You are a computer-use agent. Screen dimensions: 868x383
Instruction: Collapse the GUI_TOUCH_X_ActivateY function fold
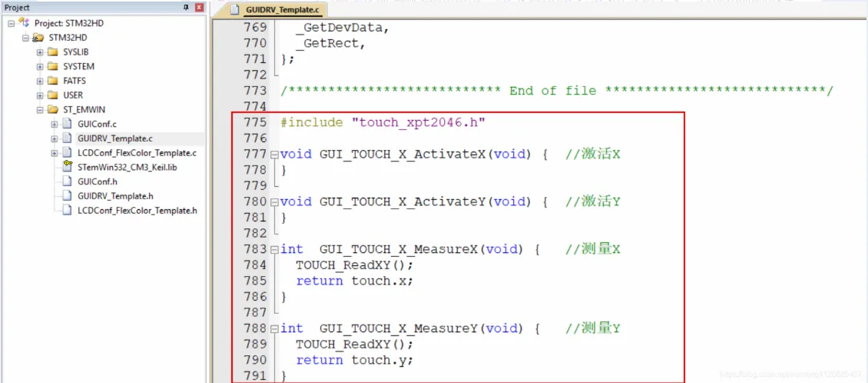pos(273,202)
